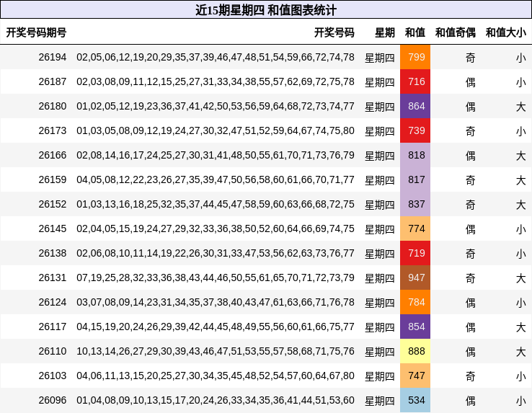
Task: Click the drawn numbers for issue 26187
Action: 216,81
